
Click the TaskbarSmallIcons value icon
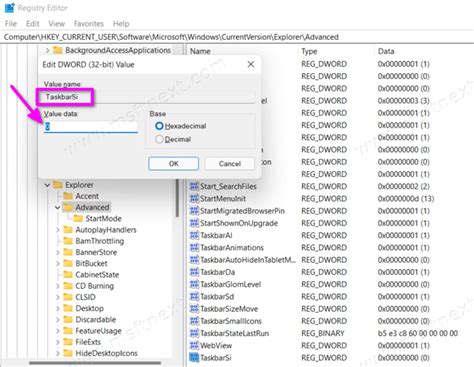click(194, 321)
